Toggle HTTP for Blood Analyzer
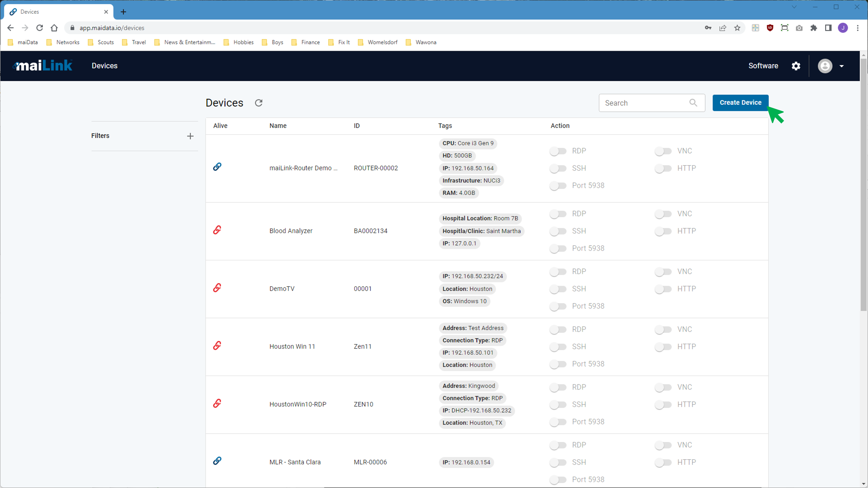The height and width of the screenshot is (488, 868). 664,231
